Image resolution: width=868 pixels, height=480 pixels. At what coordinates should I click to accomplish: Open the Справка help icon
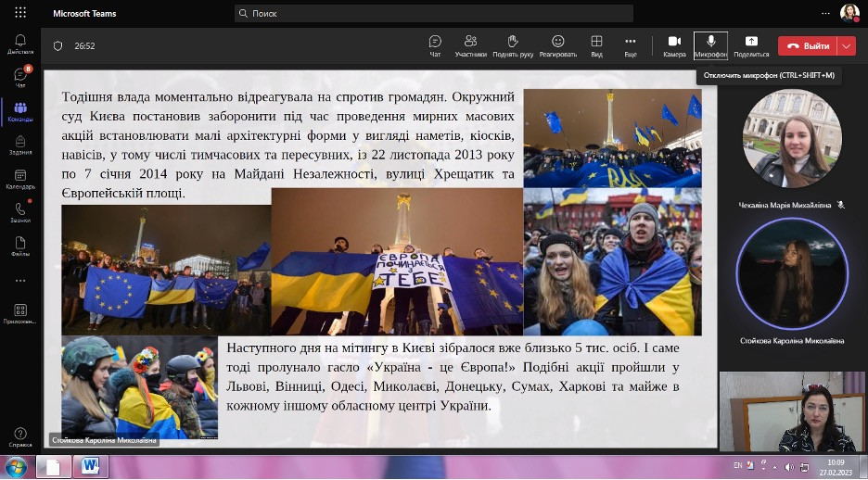tap(20, 436)
